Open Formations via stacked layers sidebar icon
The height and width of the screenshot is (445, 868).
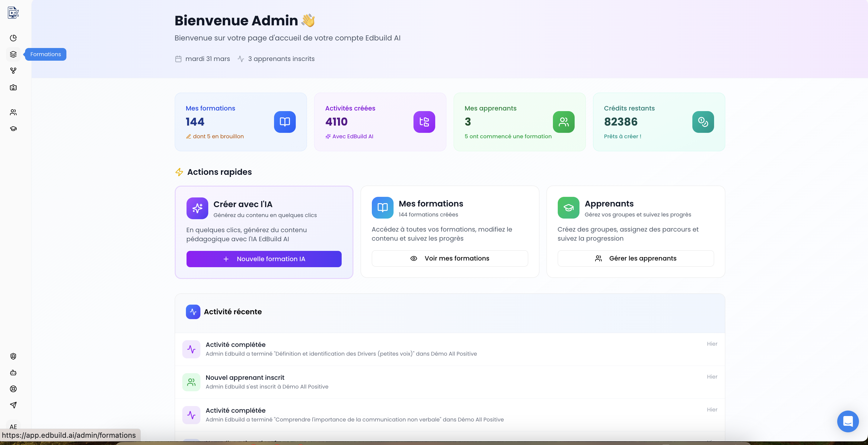[13, 54]
